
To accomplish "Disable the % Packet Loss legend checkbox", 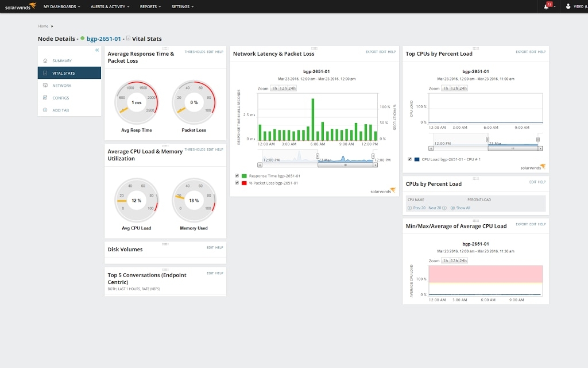I will pyautogui.click(x=237, y=183).
